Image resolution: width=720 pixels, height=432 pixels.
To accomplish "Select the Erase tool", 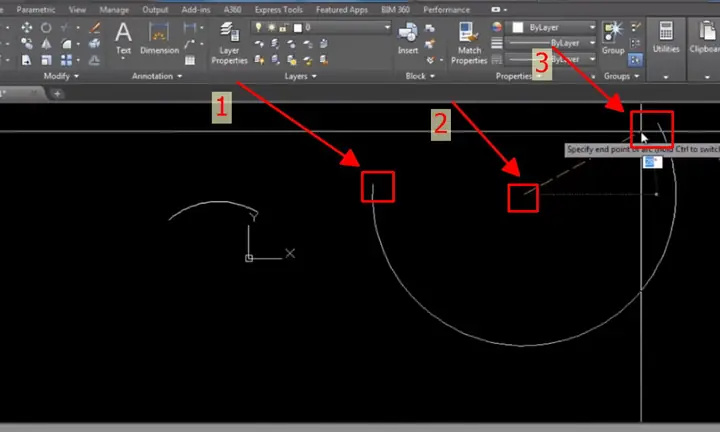I will [95, 28].
